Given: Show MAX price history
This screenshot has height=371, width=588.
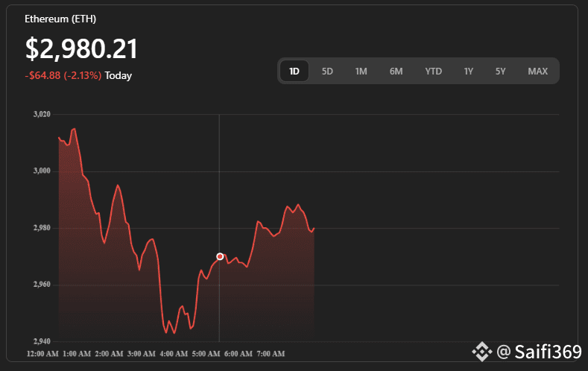Looking at the screenshot, I should coord(538,72).
